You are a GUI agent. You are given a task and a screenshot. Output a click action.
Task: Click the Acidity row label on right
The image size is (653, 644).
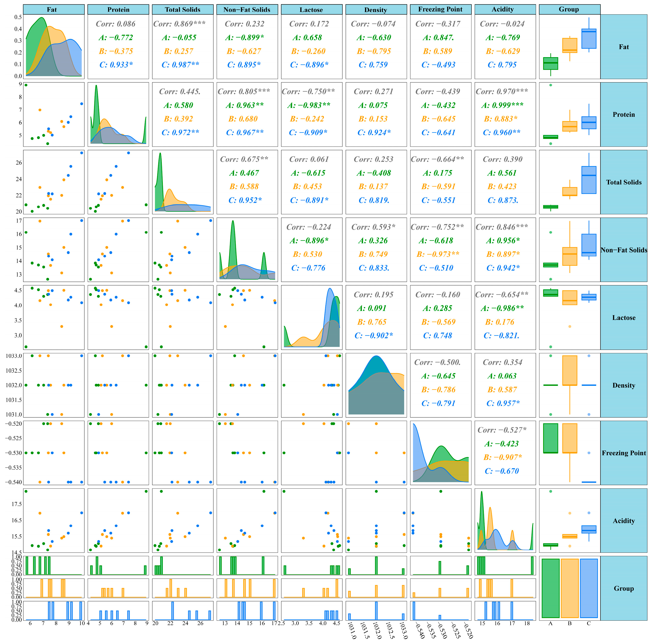[623, 520]
